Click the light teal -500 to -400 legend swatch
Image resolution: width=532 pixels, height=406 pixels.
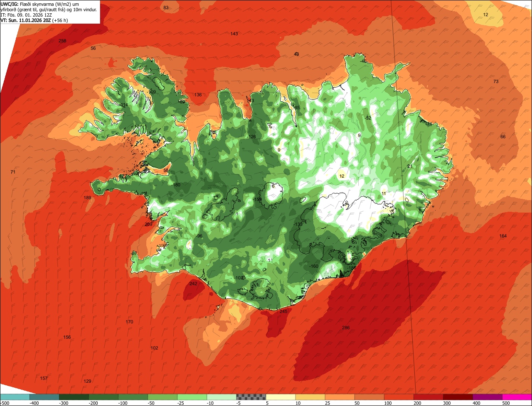(15, 397)
